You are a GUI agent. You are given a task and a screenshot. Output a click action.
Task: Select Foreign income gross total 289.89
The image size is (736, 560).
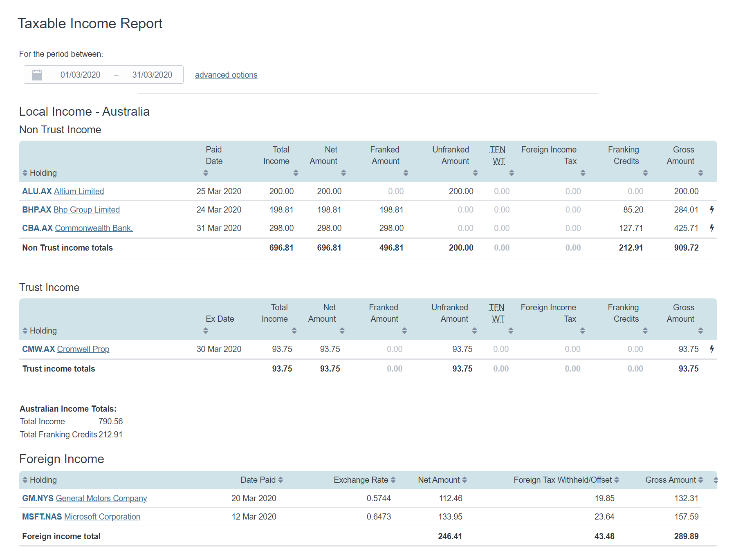coord(686,536)
